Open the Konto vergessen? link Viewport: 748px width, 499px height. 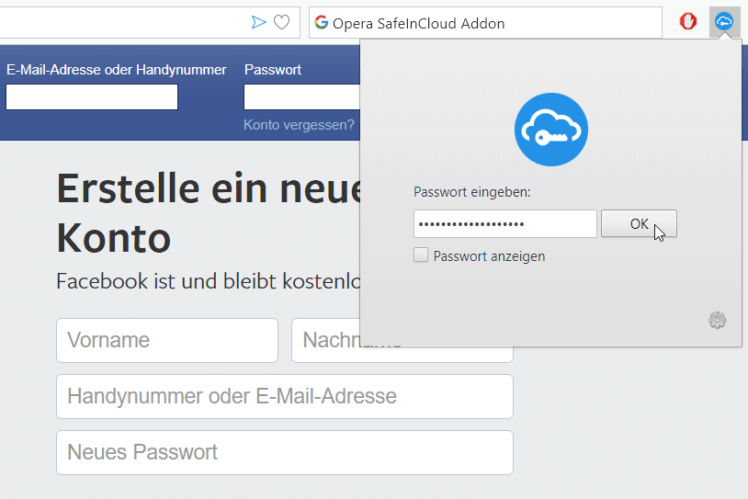pos(299,125)
